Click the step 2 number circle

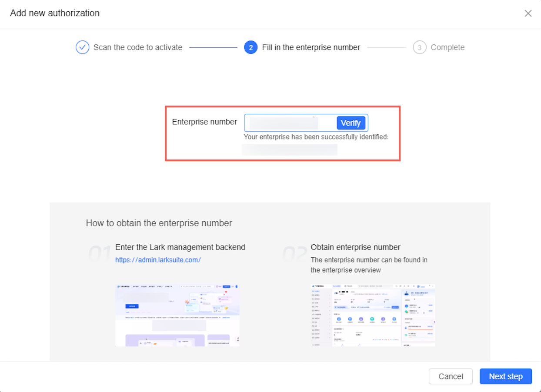point(250,47)
